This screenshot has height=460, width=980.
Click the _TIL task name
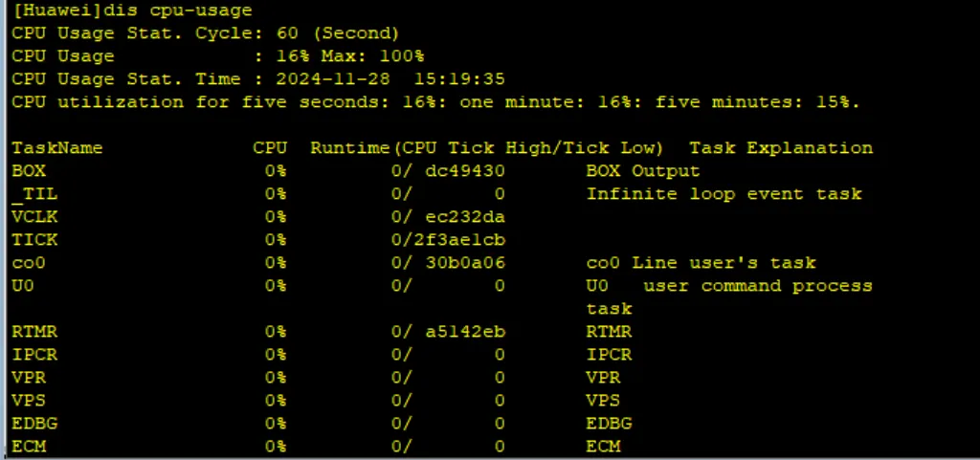click(34, 194)
